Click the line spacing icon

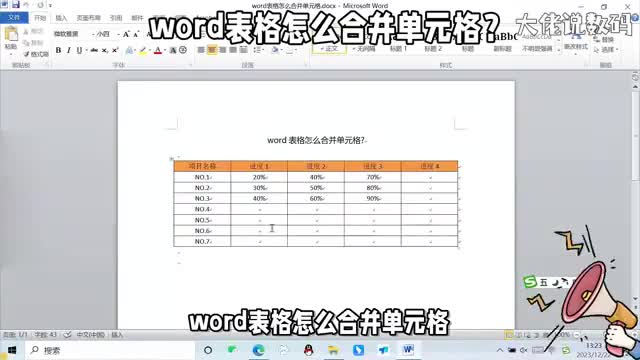coord(257,50)
